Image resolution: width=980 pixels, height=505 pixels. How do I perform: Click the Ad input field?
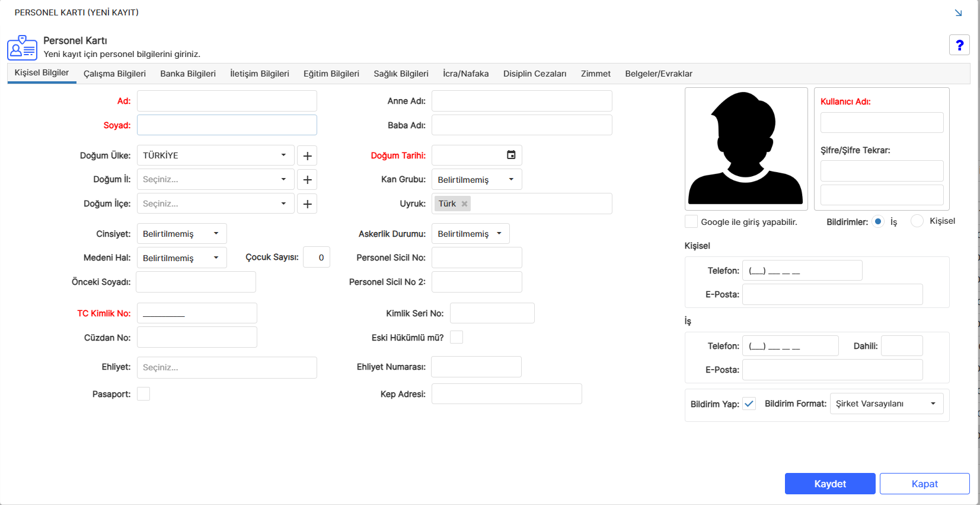tap(227, 101)
